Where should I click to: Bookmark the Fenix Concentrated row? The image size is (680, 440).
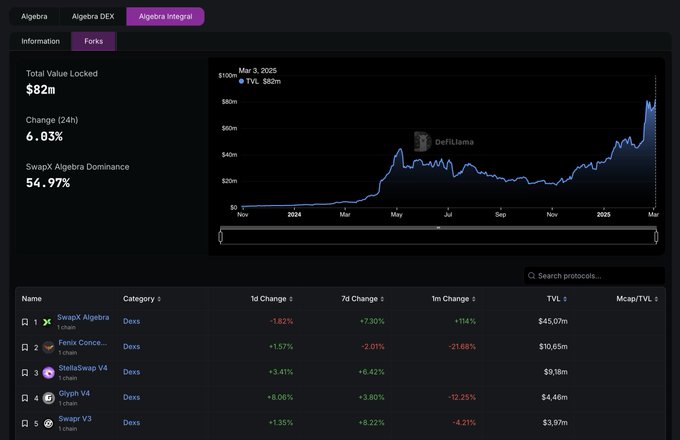(25, 347)
